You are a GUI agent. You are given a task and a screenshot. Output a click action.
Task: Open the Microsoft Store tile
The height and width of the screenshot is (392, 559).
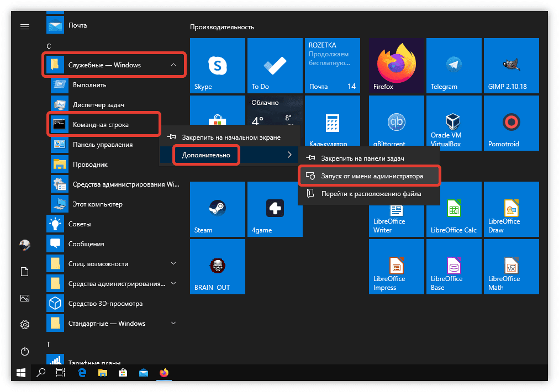[218, 110]
